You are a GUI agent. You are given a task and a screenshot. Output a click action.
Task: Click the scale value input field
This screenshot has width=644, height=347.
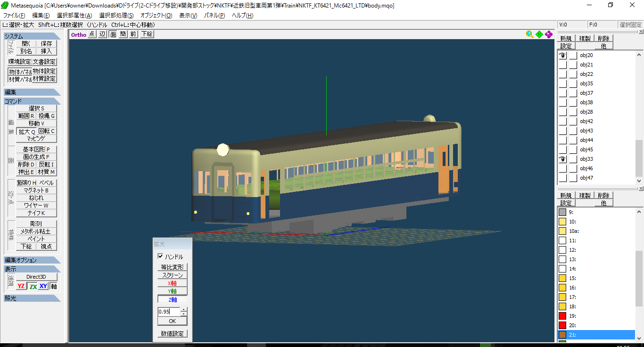coord(169,312)
